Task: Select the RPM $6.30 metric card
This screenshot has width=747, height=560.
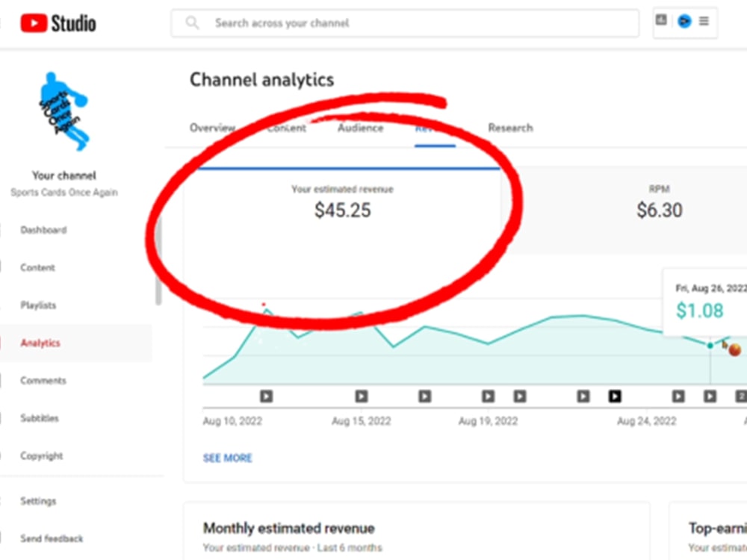Action: [660, 211]
